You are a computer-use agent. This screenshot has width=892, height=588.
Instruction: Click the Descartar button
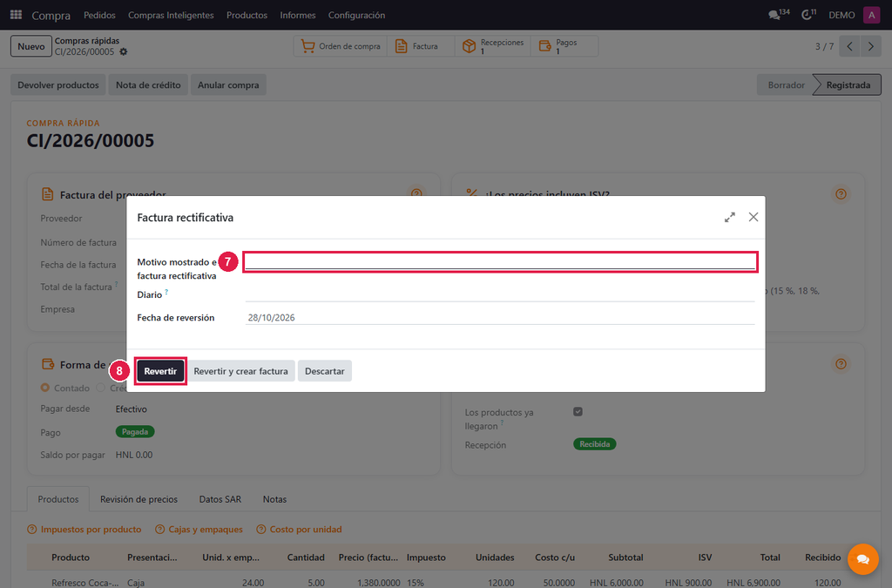pos(325,371)
